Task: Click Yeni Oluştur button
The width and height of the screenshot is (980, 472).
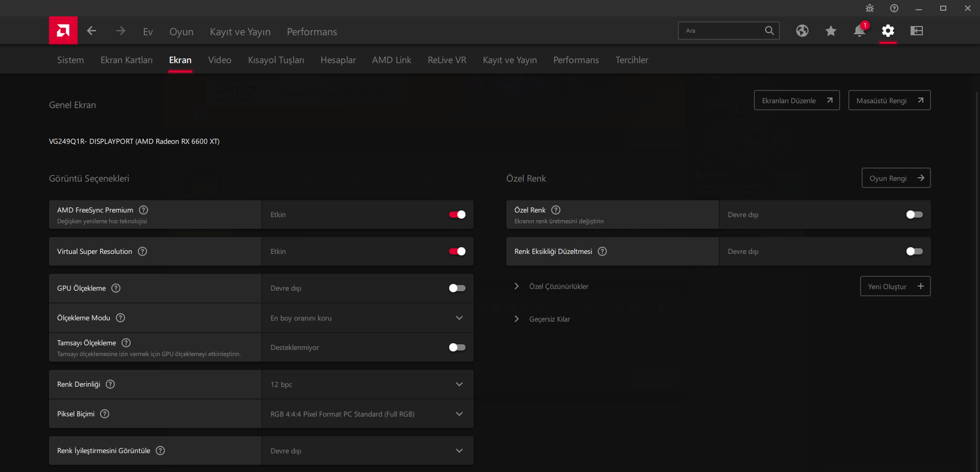Action: coord(895,286)
